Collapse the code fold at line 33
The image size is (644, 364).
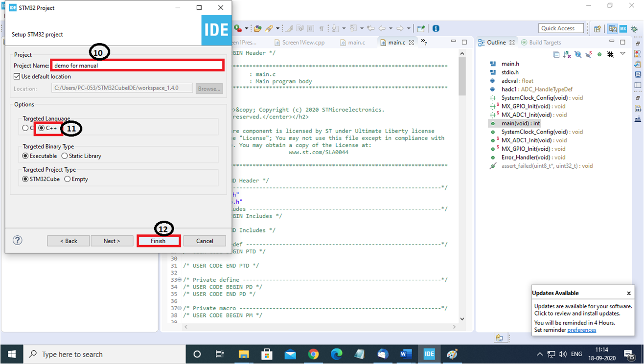180,280
